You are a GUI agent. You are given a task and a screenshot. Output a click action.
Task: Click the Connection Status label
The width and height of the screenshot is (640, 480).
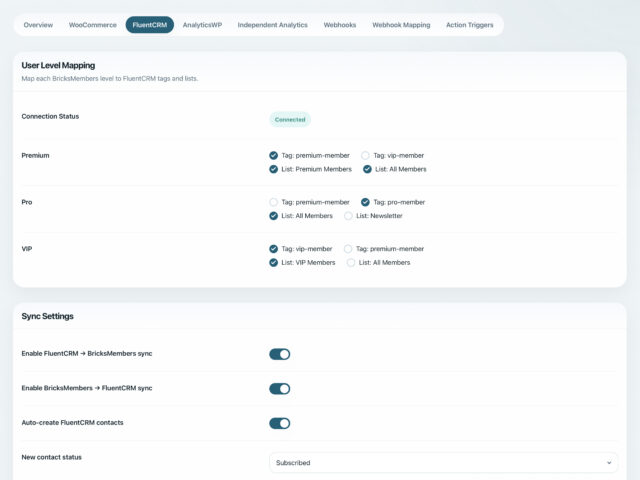pyautogui.click(x=50, y=116)
